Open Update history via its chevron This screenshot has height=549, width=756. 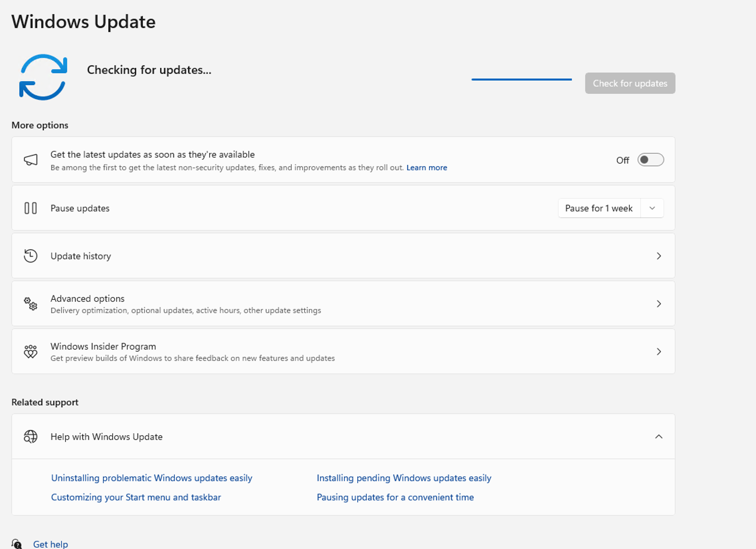tap(659, 256)
